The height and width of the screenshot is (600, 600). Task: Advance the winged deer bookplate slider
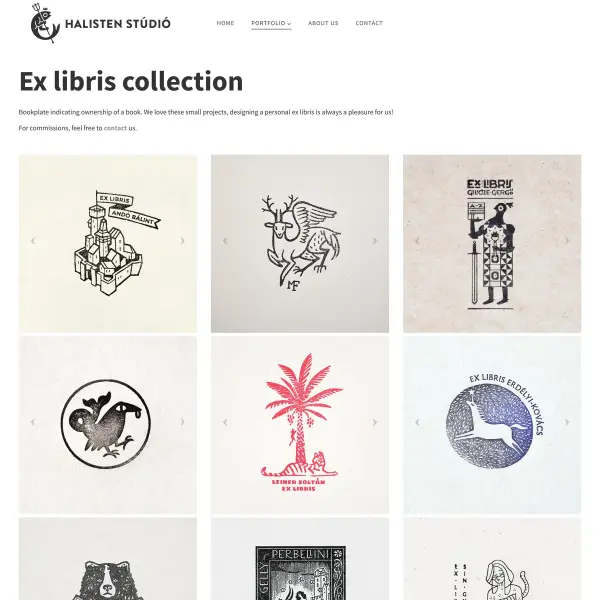pyautogui.click(x=375, y=241)
